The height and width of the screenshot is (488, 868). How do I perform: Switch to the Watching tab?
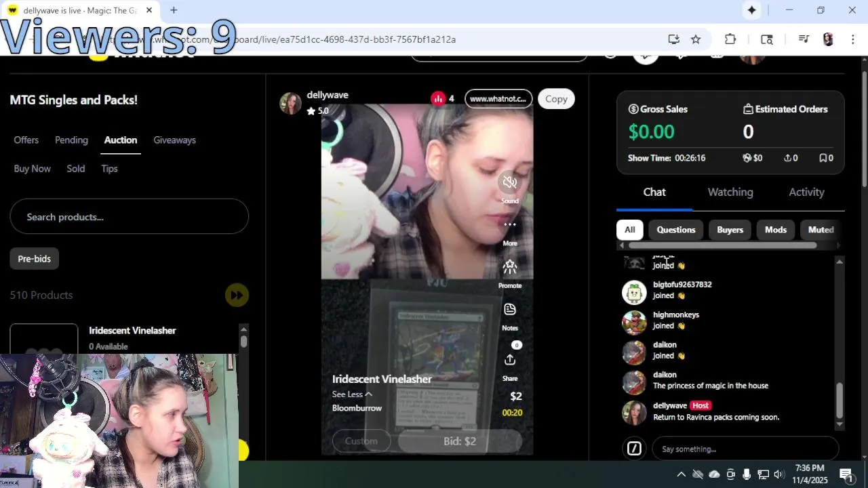click(x=730, y=192)
